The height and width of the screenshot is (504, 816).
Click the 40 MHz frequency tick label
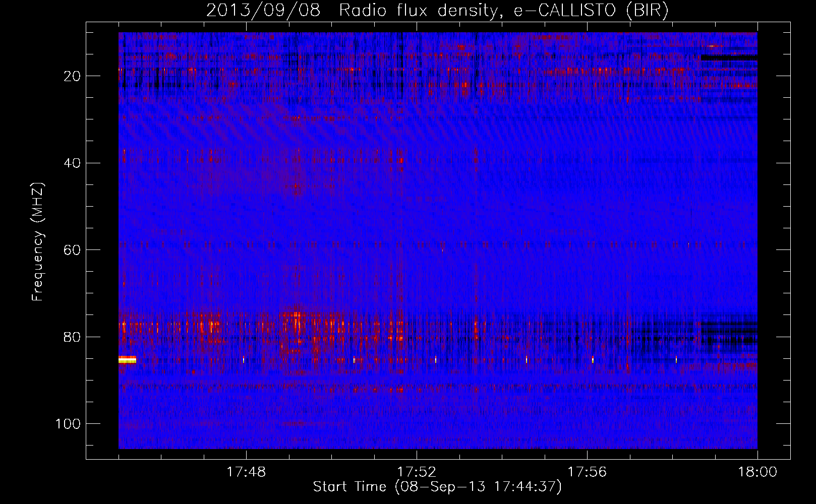(x=73, y=163)
